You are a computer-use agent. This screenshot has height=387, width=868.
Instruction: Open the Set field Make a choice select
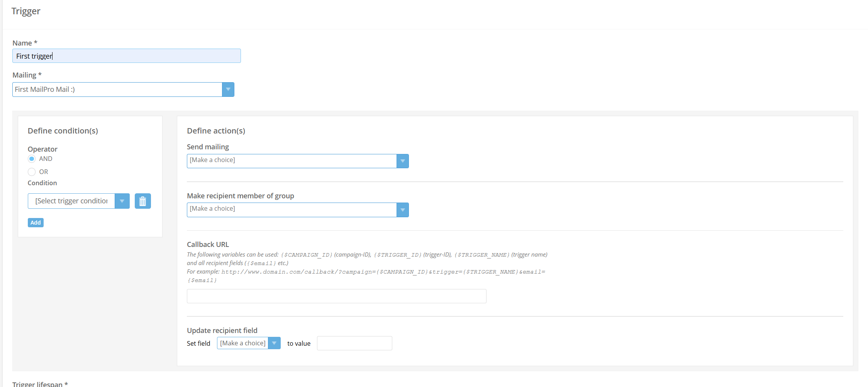pyautogui.click(x=242, y=343)
